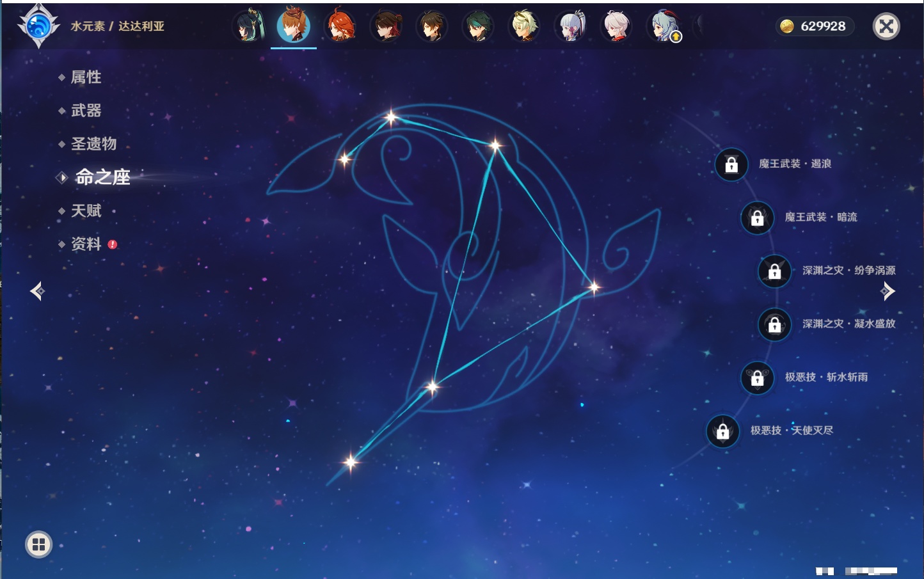Select the highlighted orange-haired Tartaglia avatar
The width and height of the screenshot is (924, 579).
(294, 26)
